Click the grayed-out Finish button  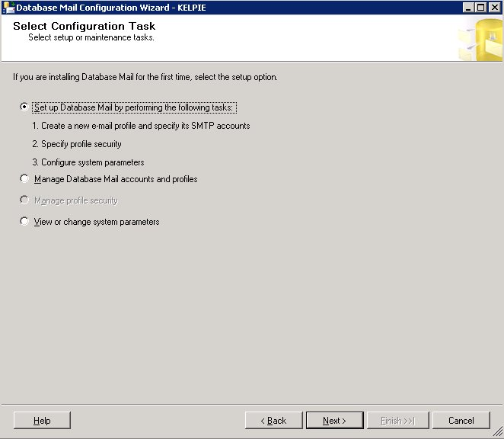[x=397, y=421]
